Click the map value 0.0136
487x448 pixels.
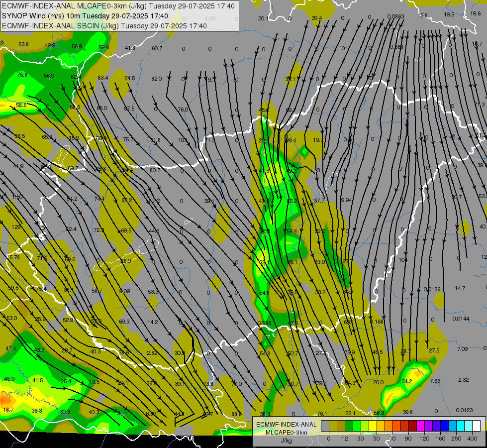[432, 289]
